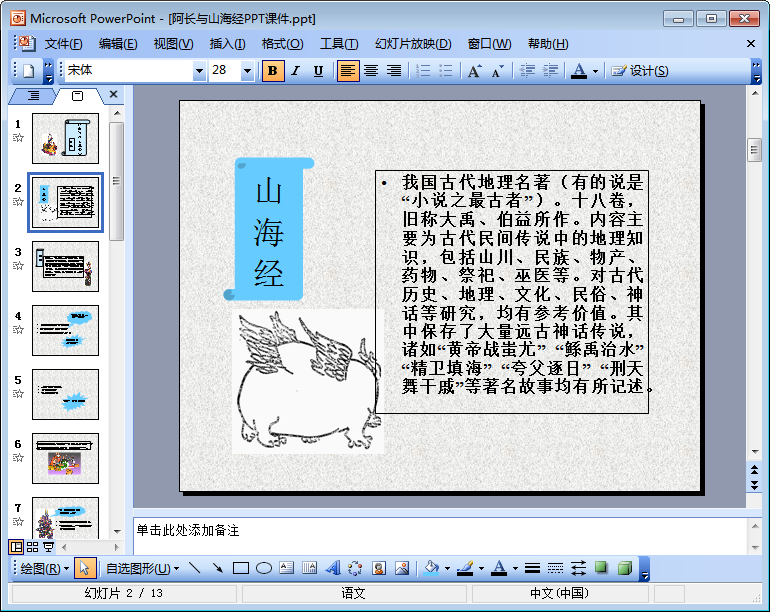
Task: Select the Arrow drawing tool
Action: click(218, 568)
